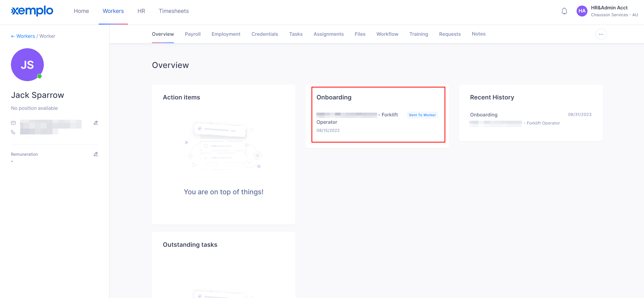Click Chausson Services - AU text
The width and height of the screenshot is (644, 298).
614,15
